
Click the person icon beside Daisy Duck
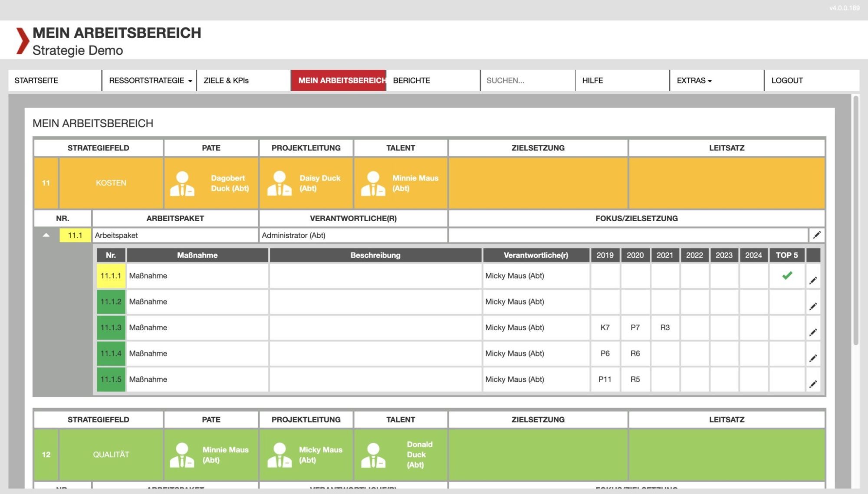tap(279, 183)
